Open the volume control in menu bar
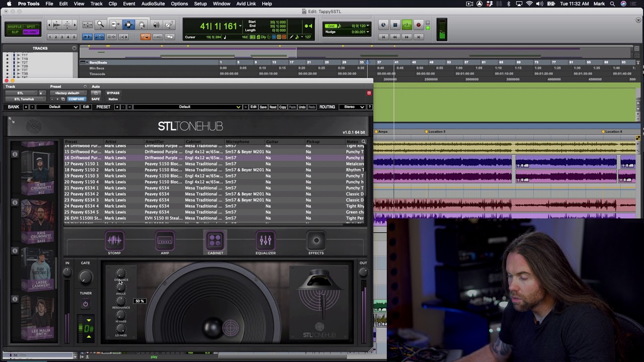 (x=539, y=4)
